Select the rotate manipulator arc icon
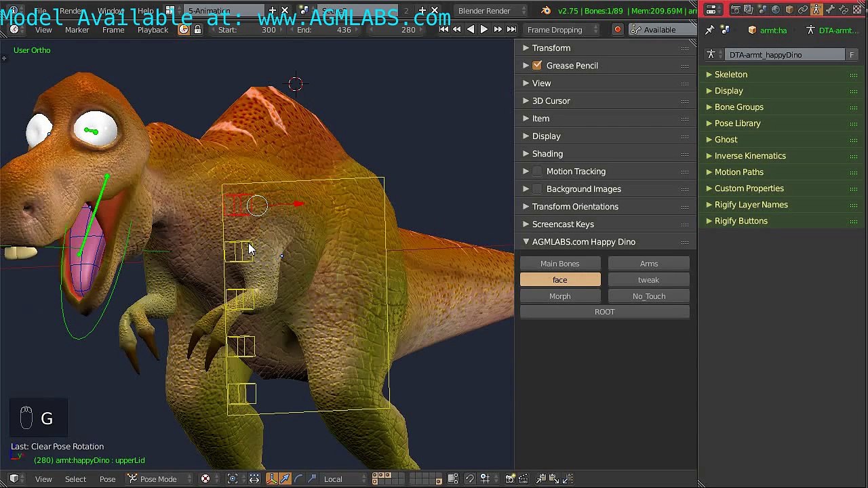This screenshot has height=488, width=868. click(x=298, y=479)
